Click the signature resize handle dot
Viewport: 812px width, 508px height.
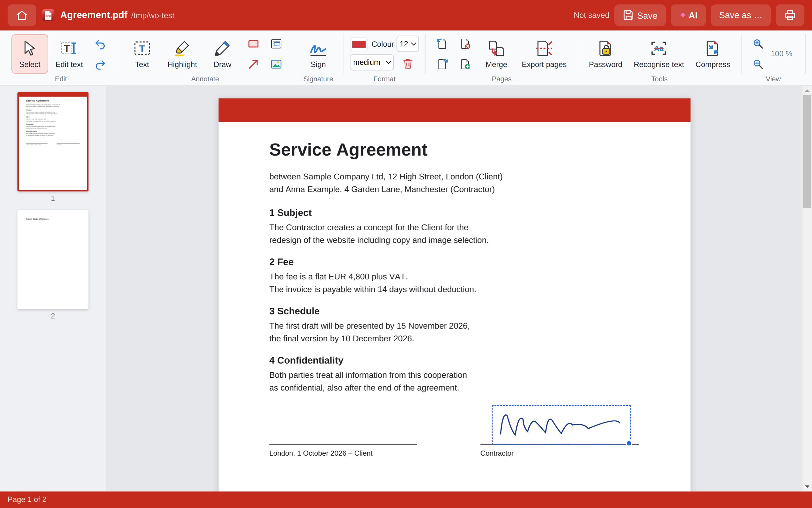[x=629, y=443]
